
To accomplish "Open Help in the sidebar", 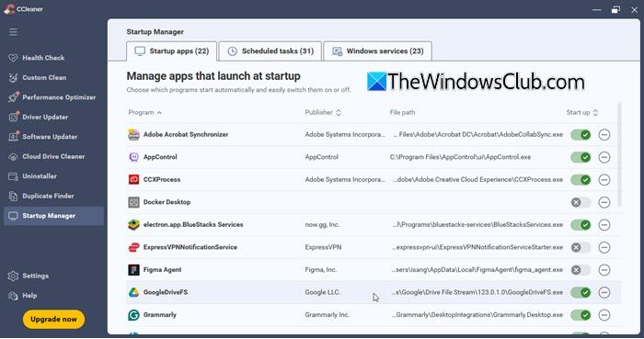I will tap(53, 296).
